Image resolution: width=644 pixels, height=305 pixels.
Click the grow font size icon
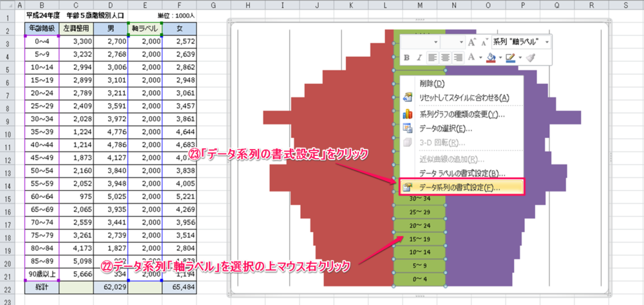[x=471, y=42]
